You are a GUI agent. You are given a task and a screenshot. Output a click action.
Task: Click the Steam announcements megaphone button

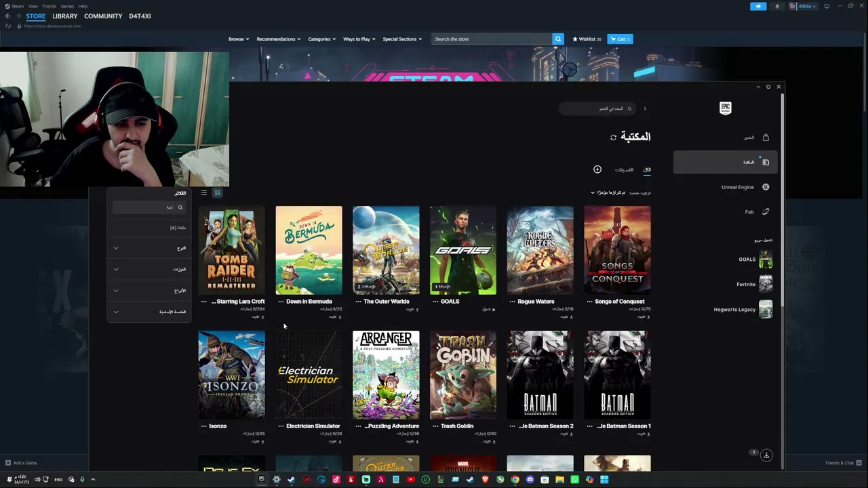[x=758, y=6]
